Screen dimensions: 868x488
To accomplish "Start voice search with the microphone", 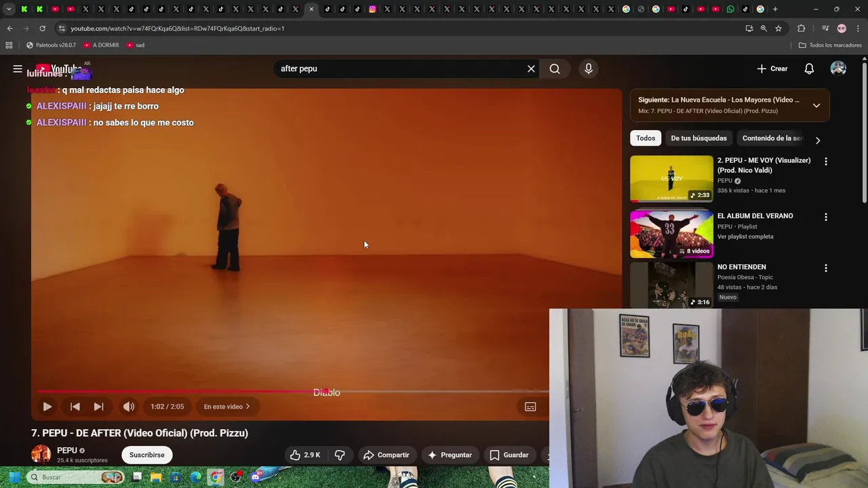I will point(589,68).
